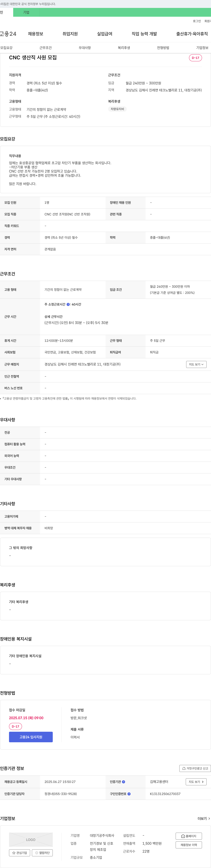Click the 고용24 입사지원 button
This screenshot has height=868, width=211.
31,737
